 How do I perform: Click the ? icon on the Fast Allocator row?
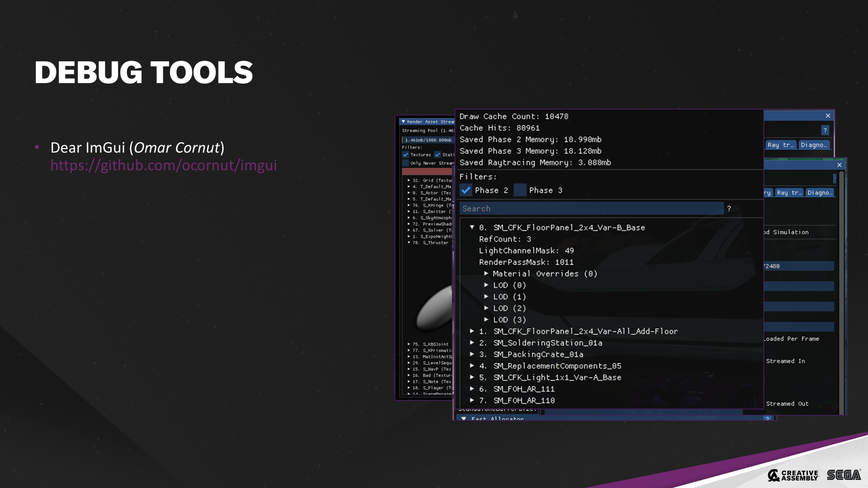tap(768, 419)
